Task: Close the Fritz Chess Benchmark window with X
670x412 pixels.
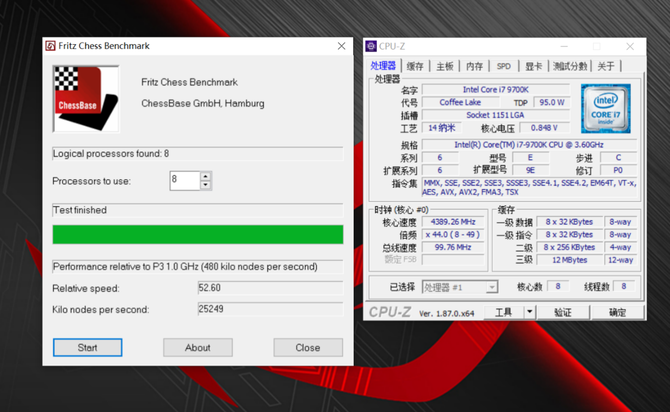Action: click(341, 46)
